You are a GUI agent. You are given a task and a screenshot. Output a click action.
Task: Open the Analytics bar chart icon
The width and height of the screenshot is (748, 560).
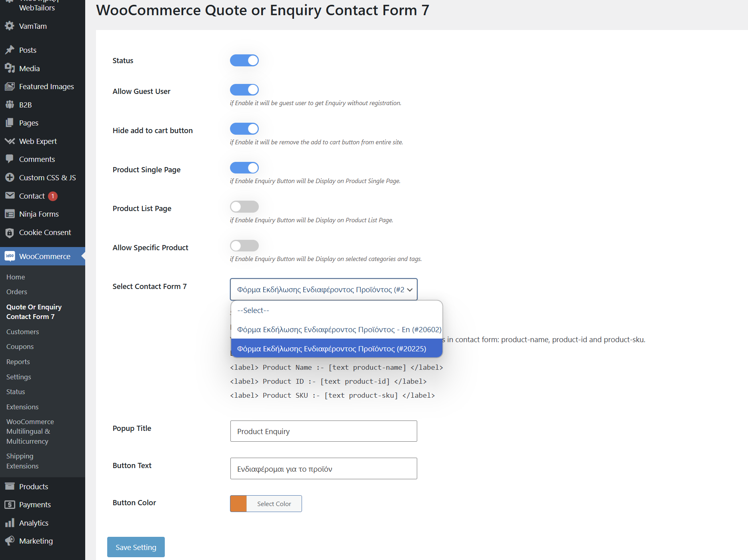[x=10, y=523]
